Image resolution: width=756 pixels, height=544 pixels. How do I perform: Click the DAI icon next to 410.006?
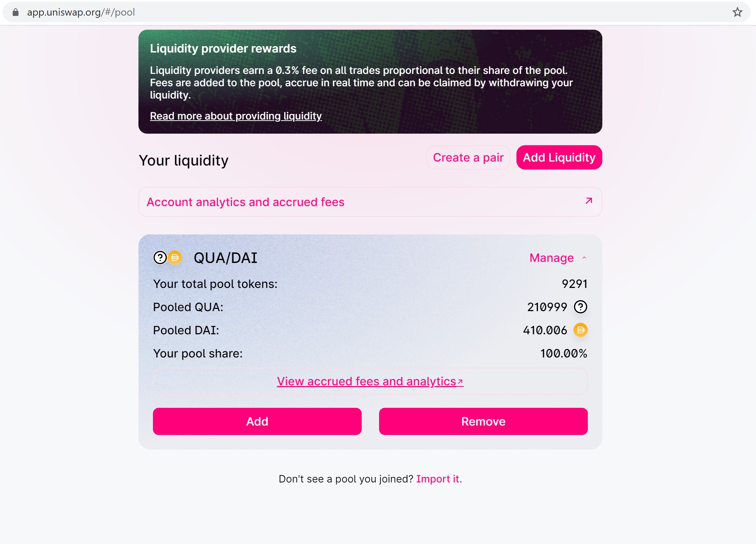click(580, 330)
